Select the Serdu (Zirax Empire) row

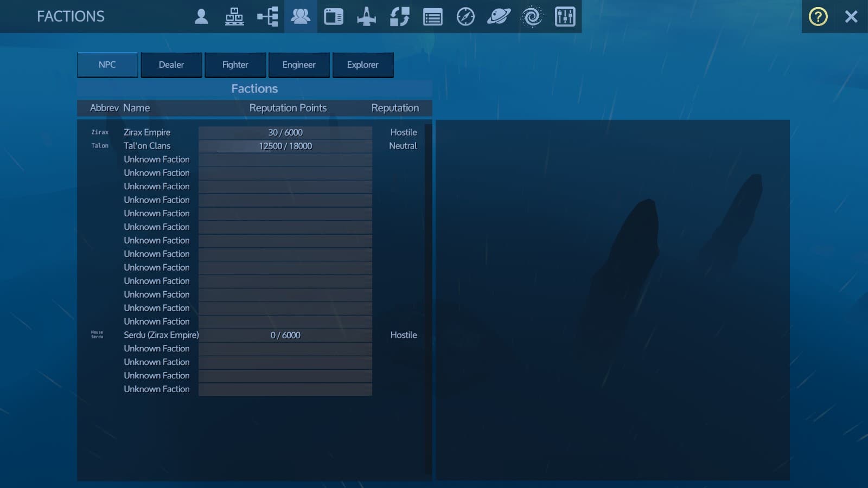point(254,335)
